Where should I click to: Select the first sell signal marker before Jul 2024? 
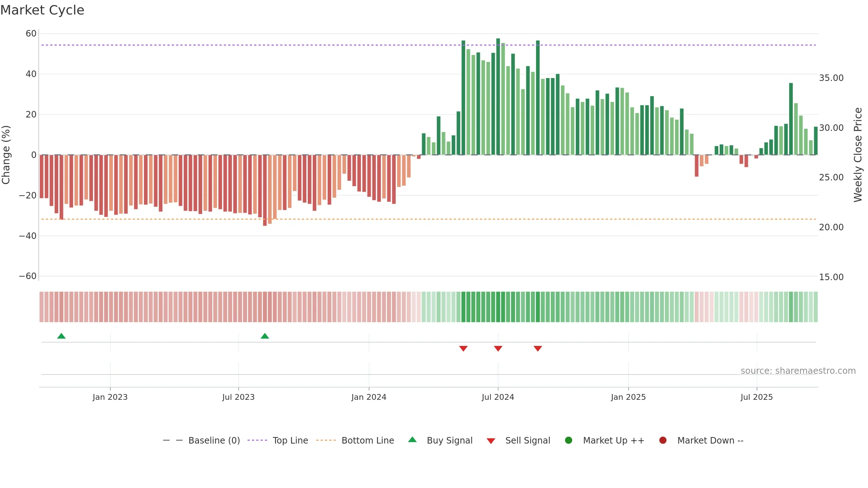pos(463,348)
